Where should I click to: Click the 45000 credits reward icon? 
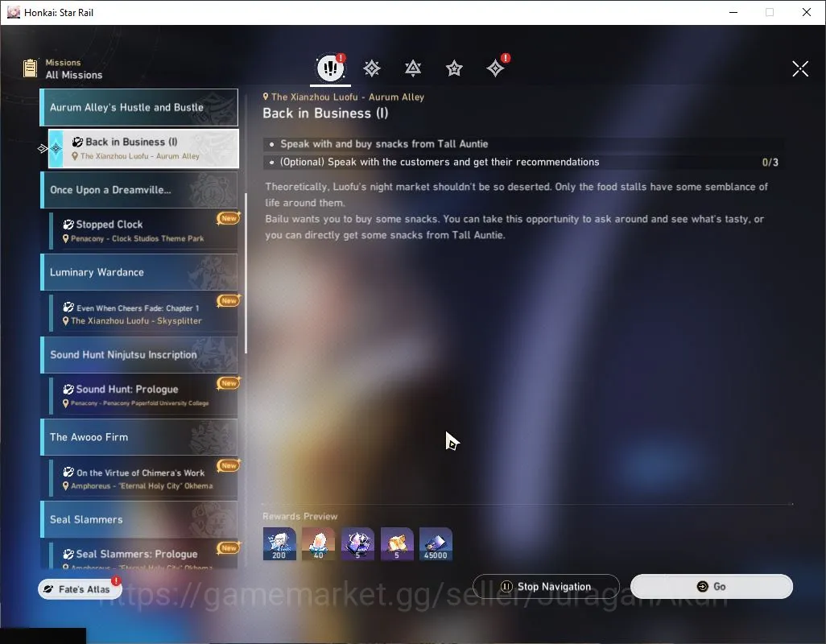[x=436, y=544]
